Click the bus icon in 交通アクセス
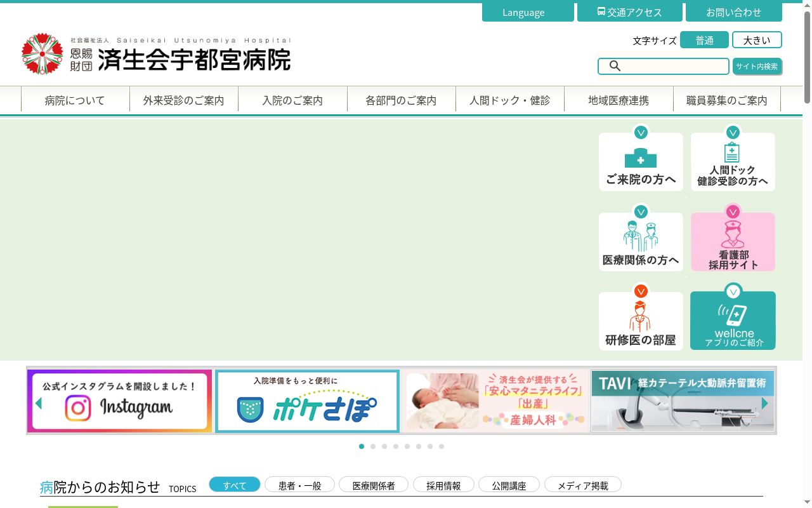812x508 pixels. coord(601,12)
